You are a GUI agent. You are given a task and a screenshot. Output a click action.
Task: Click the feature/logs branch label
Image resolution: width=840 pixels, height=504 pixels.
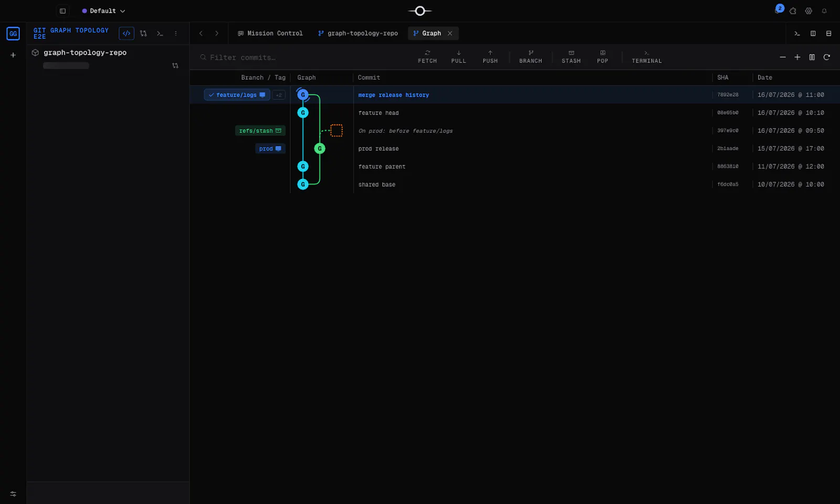[237, 95]
